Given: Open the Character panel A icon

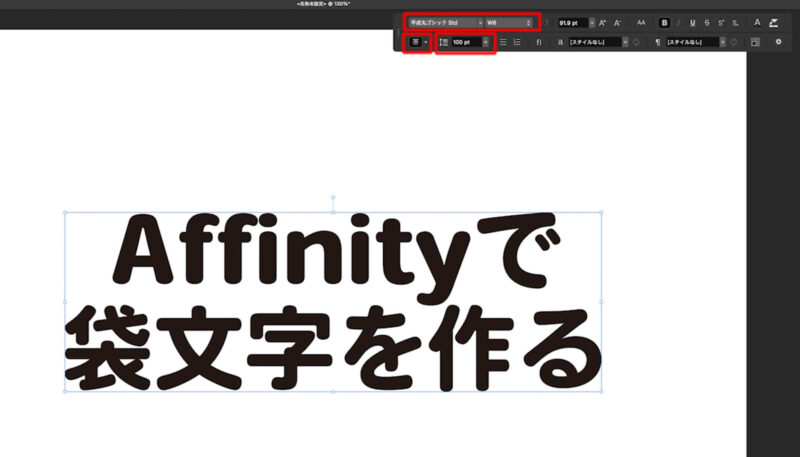Looking at the screenshot, I should point(757,22).
